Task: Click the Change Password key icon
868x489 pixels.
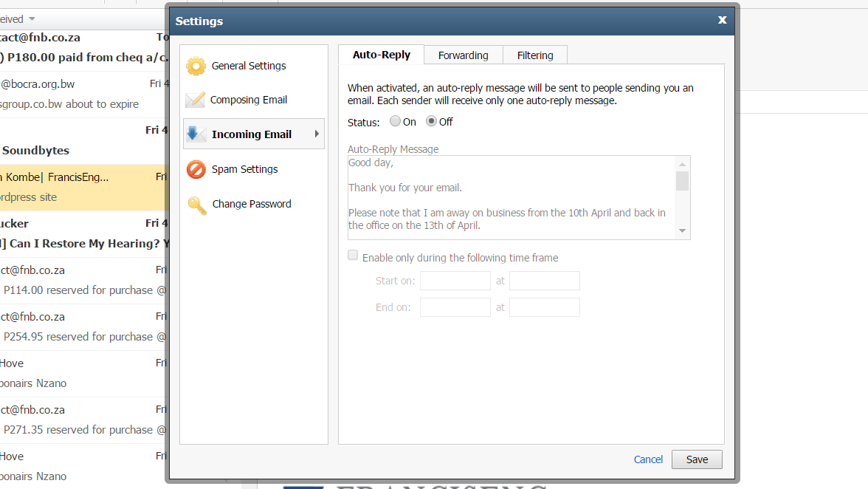Action: (196, 205)
